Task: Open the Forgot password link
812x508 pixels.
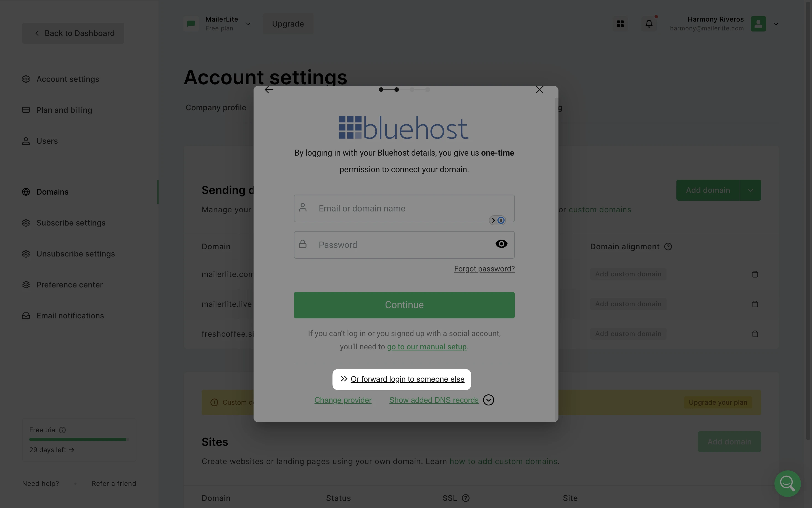Action: (484, 269)
